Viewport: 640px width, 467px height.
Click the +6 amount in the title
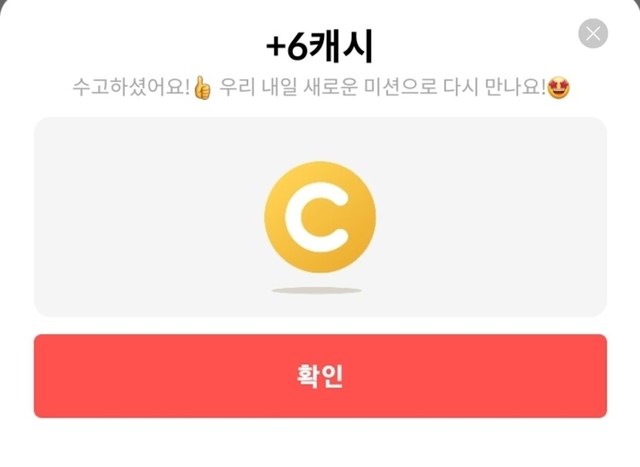287,47
